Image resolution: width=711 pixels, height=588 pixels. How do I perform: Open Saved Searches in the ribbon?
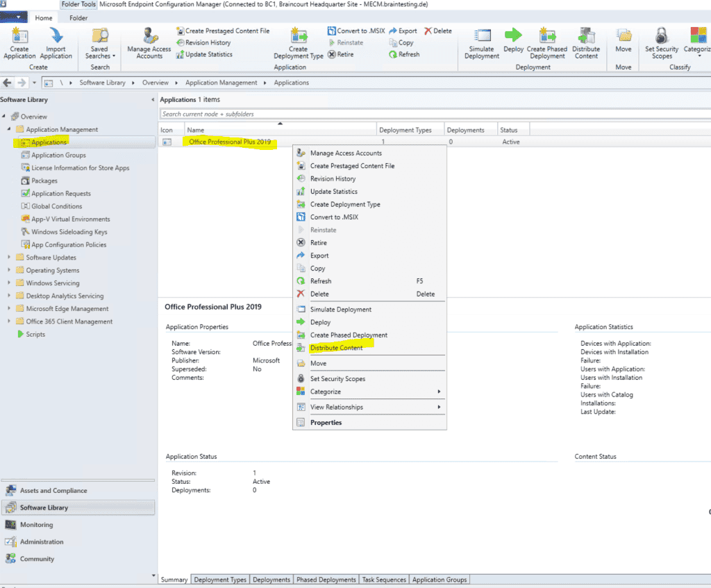[x=99, y=42]
